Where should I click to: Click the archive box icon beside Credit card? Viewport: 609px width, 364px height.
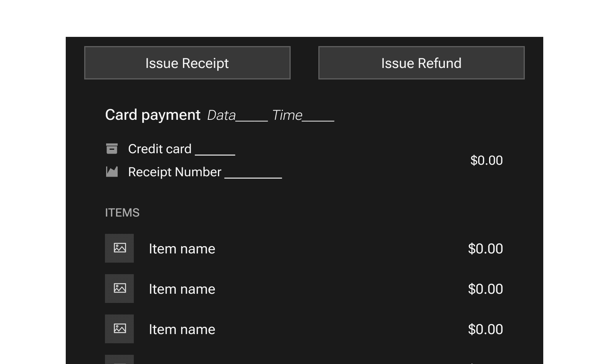[112, 149]
